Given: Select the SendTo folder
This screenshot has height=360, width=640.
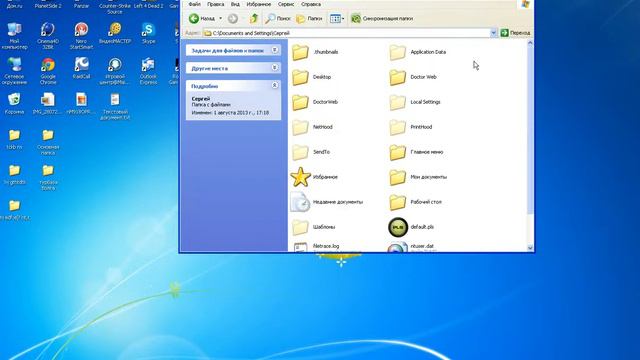Looking at the screenshot, I should 311,152.
